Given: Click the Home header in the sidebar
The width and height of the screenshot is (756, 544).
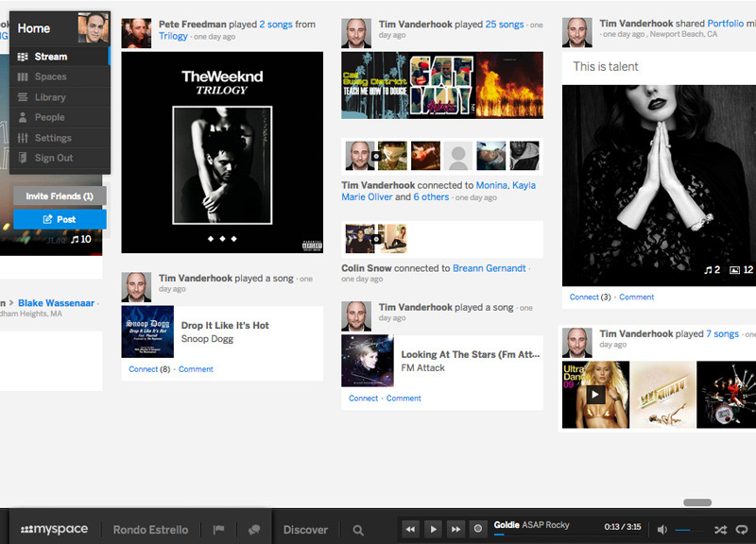Looking at the screenshot, I should [x=34, y=28].
